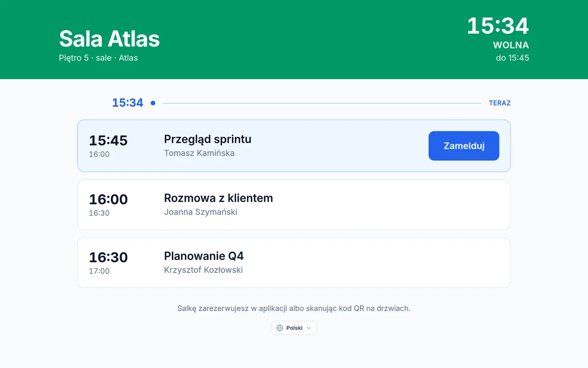Click the blue current-time timeline dot

pyautogui.click(x=153, y=103)
